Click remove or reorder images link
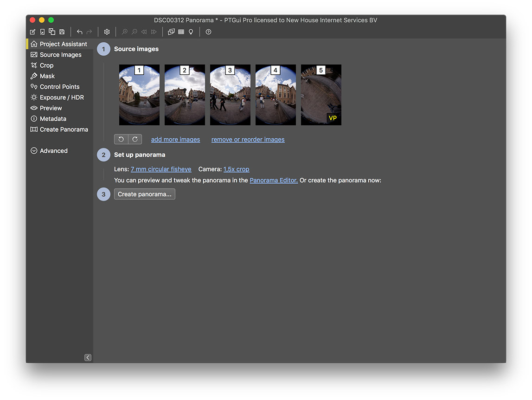The width and height of the screenshot is (532, 400). coord(248,140)
